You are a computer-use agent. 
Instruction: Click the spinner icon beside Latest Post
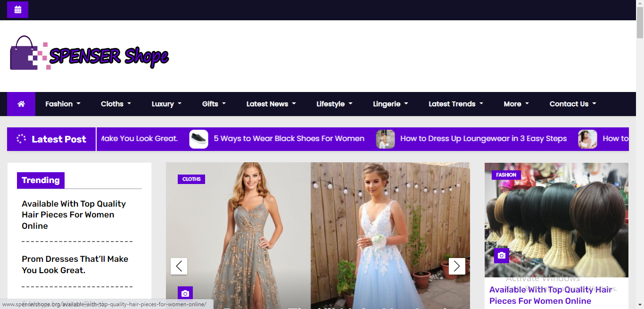click(21, 139)
